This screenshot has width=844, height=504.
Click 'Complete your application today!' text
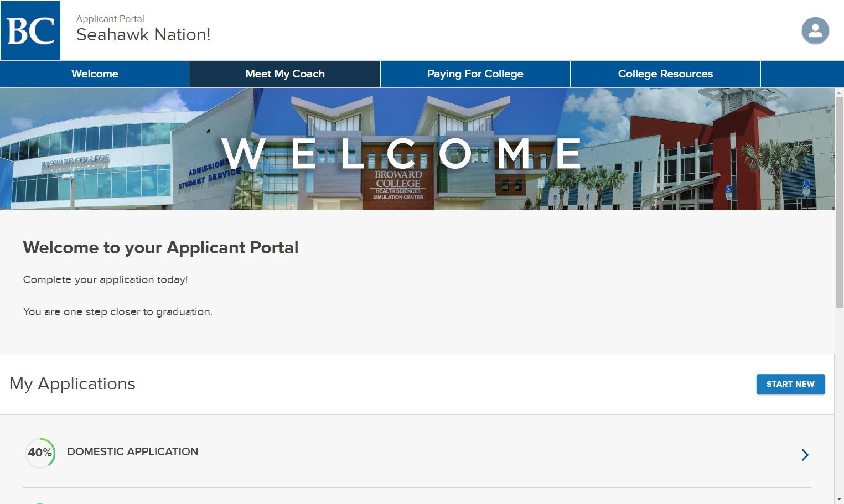click(105, 280)
